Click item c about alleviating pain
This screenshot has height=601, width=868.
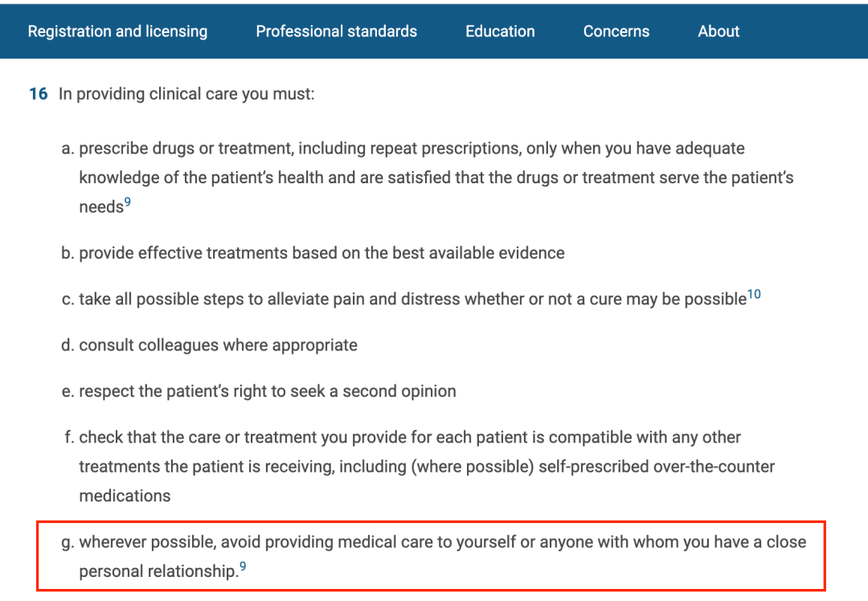(411, 298)
